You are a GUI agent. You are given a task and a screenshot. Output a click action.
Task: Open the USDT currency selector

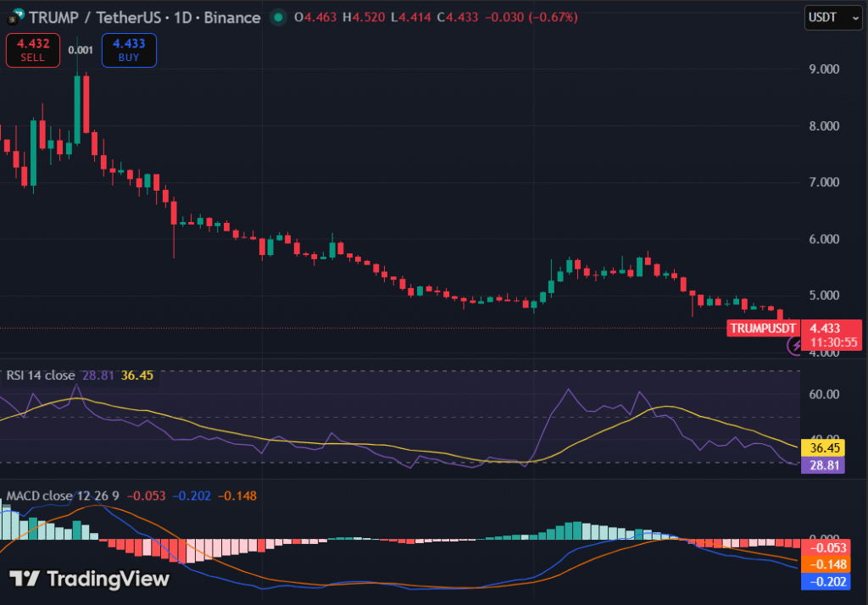[x=831, y=18]
